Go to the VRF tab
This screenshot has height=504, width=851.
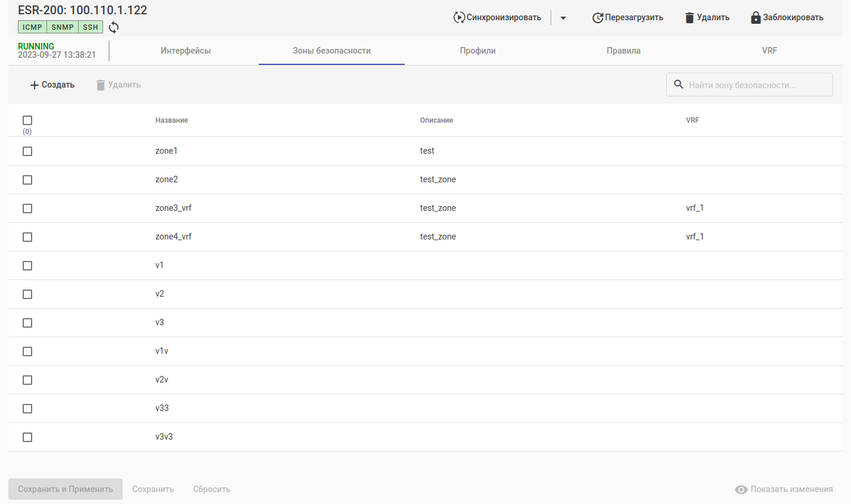click(x=769, y=51)
